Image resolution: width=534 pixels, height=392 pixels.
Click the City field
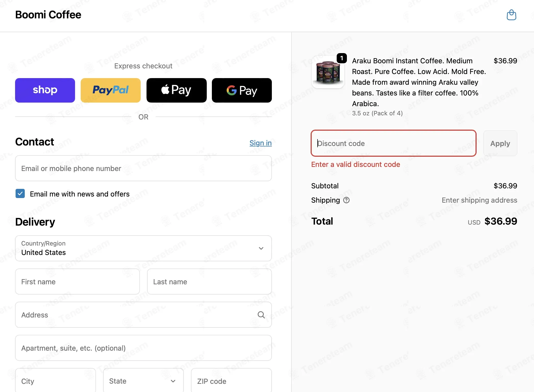55,380
